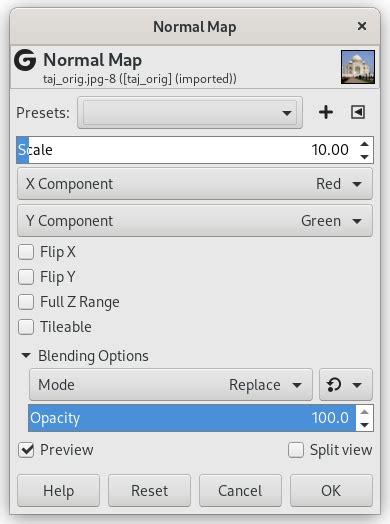Collapse the Blending Options section
Image resolution: width=390 pixels, height=524 pixels.
[x=26, y=356]
